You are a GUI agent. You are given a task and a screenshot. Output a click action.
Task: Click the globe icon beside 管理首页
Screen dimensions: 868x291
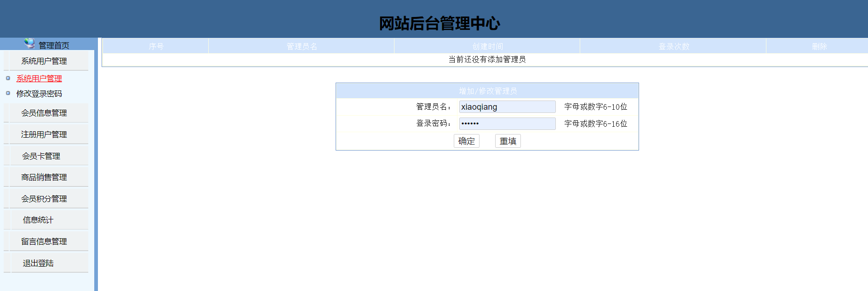coord(29,43)
